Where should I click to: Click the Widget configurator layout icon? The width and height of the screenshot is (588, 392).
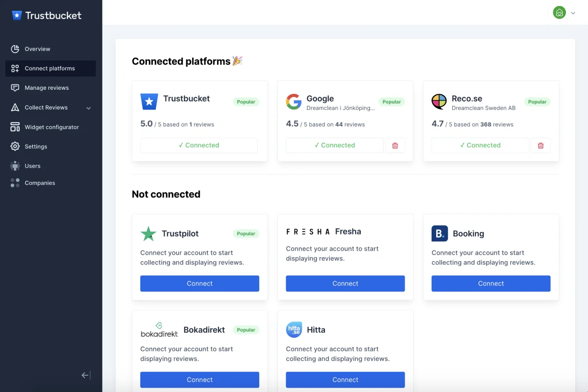15,127
